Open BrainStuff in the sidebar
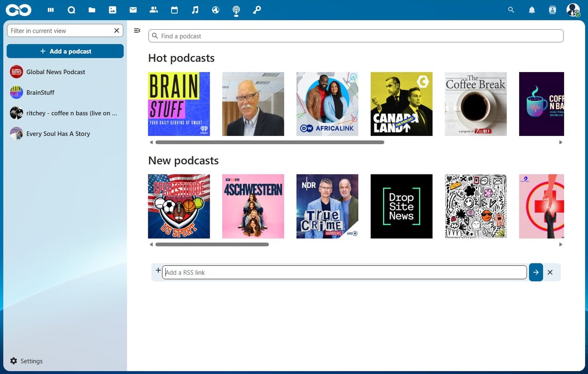588x374 pixels. tap(65, 92)
